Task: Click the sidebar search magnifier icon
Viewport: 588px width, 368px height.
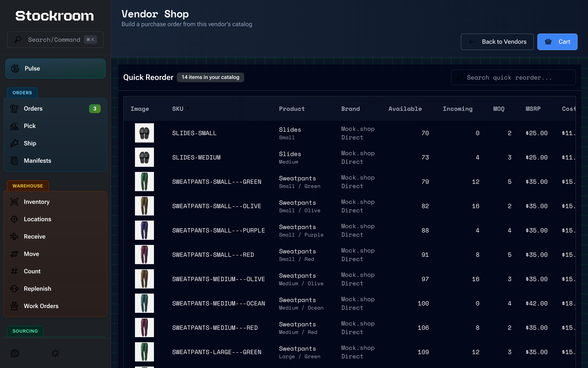Action: point(18,39)
